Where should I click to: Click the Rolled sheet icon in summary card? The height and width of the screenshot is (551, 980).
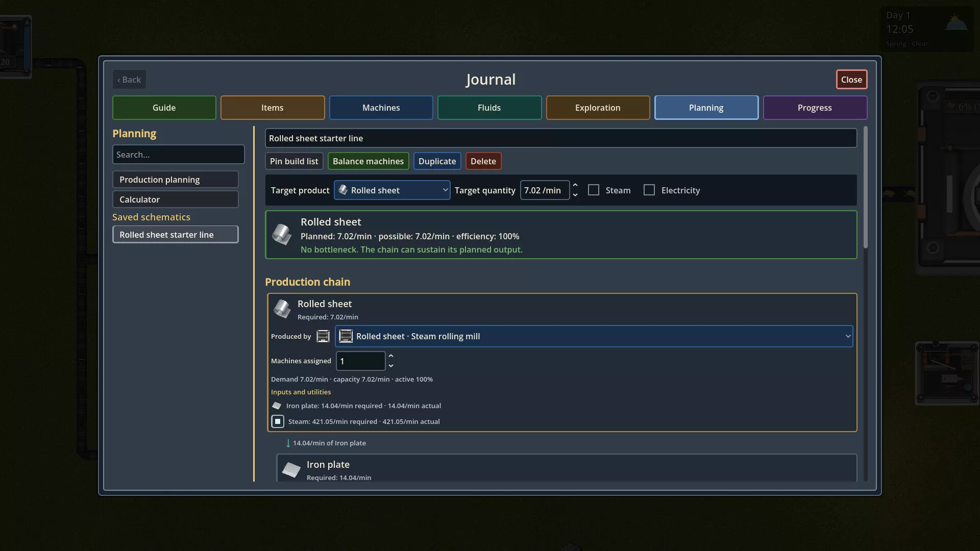281,234
